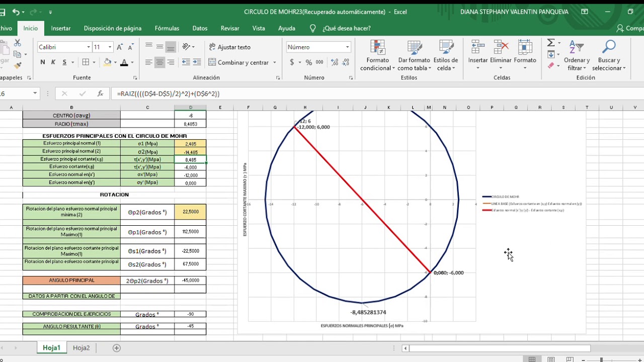Apply thousands separator 000 style
644x362 pixels.
[x=320, y=62]
